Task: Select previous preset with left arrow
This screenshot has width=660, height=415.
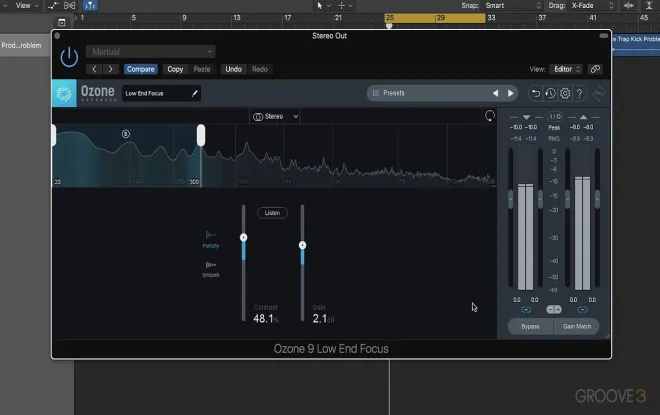Action: pos(495,93)
